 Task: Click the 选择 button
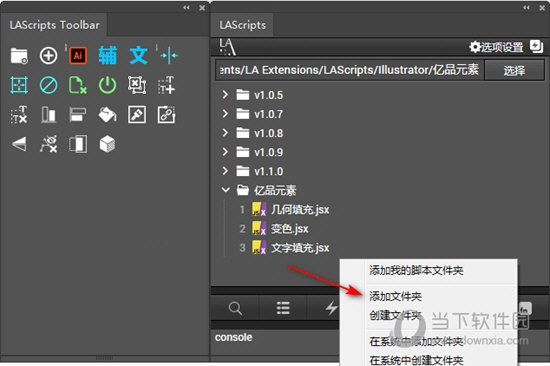(x=514, y=71)
